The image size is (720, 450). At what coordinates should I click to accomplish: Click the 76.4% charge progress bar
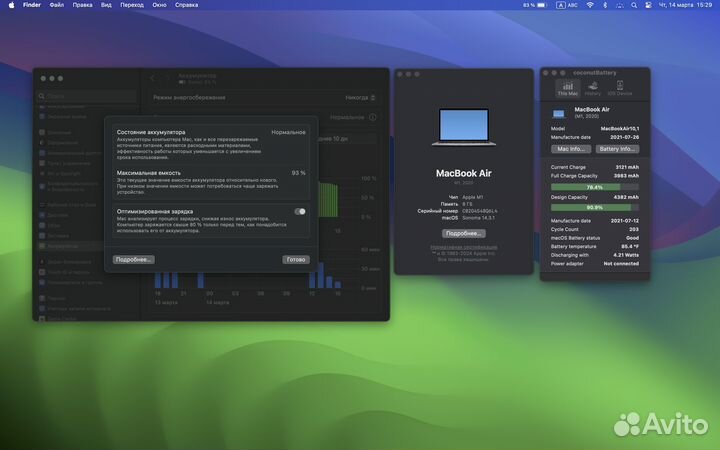(595, 187)
